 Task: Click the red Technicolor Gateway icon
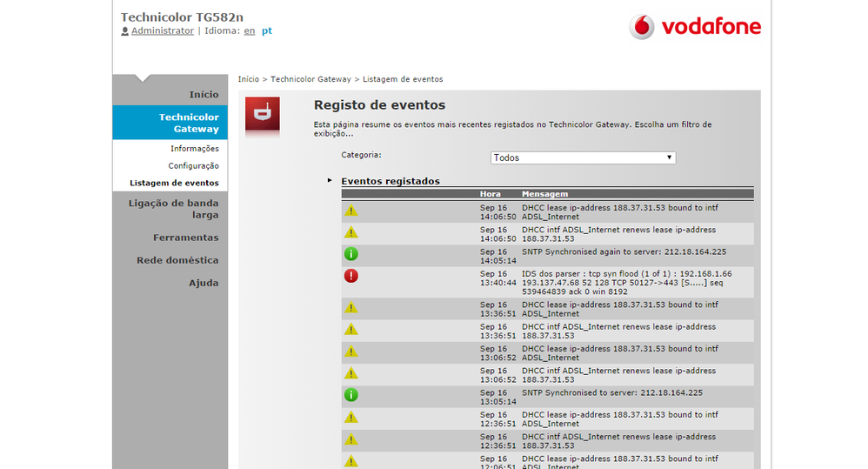pyautogui.click(x=262, y=114)
